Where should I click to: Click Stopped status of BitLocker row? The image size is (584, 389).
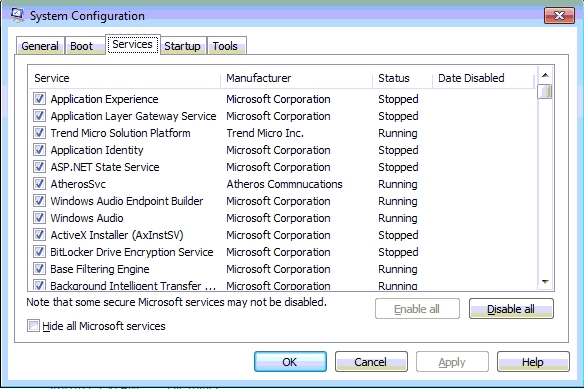[398, 252]
